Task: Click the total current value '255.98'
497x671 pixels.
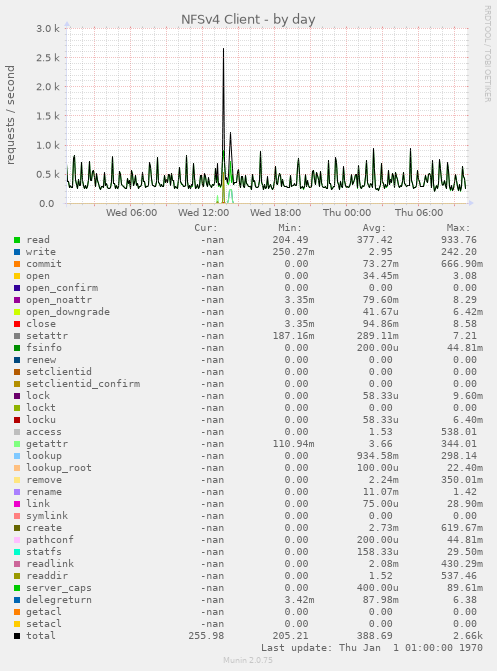Action: (206, 636)
